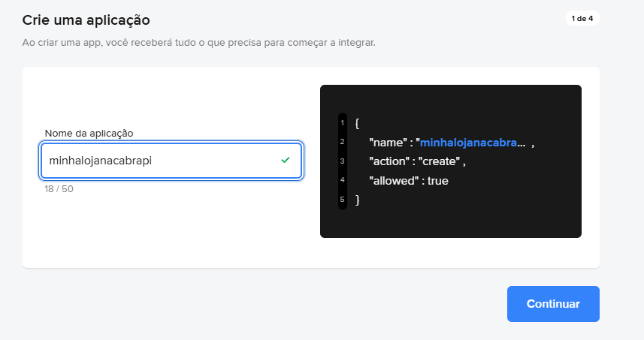The width and height of the screenshot is (644, 340).
Task: Click the "action" : "create" code line
Action: [417, 161]
